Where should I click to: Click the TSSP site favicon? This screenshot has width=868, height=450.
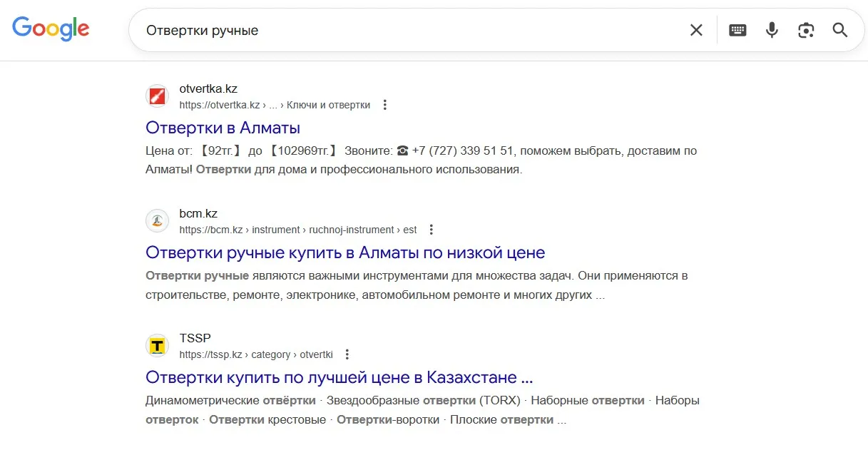tap(157, 346)
